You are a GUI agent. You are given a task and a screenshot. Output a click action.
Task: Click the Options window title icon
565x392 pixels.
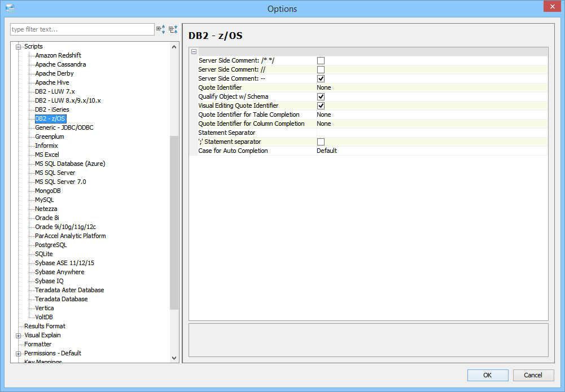pos(10,8)
